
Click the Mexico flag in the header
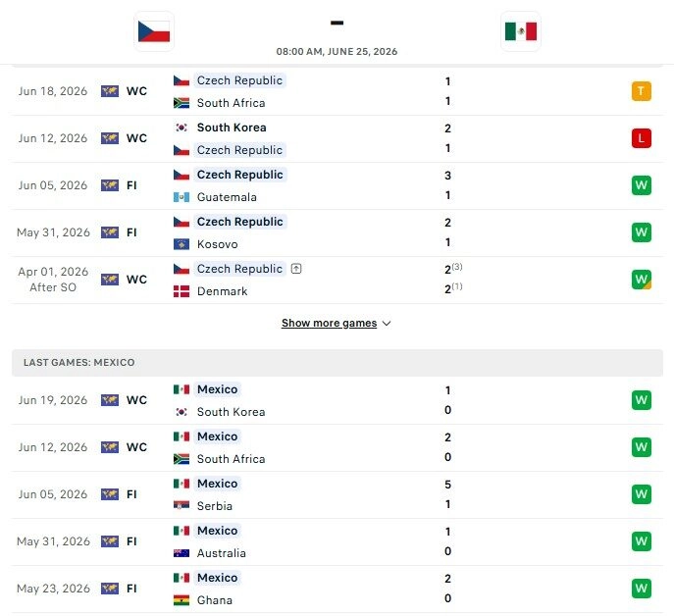(x=521, y=31)
